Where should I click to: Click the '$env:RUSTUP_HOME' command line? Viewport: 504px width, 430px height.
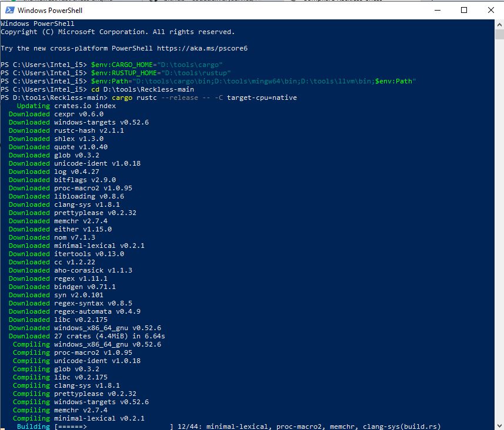(116, 73)
